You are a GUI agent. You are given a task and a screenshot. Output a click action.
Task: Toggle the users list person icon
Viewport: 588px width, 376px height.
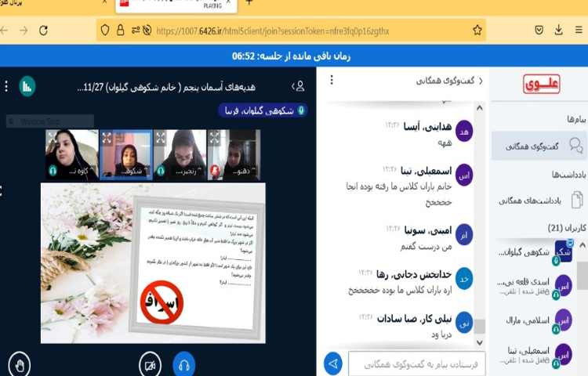[x=299, y=86]
